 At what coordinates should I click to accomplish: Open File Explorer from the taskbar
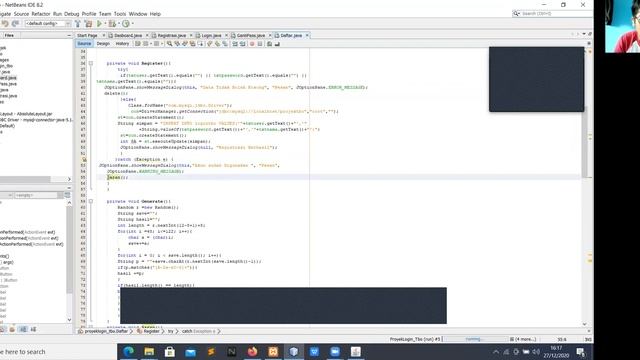pos(149,351)
